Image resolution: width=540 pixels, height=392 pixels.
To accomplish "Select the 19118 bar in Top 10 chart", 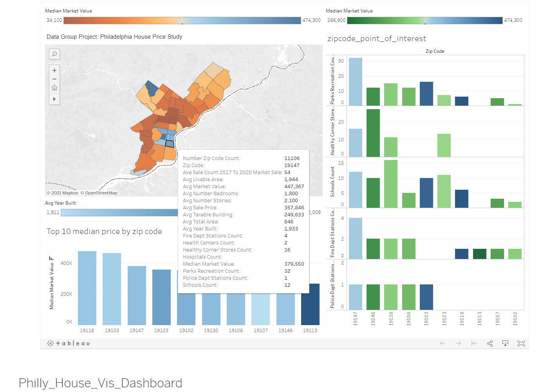I will (87, 288).
